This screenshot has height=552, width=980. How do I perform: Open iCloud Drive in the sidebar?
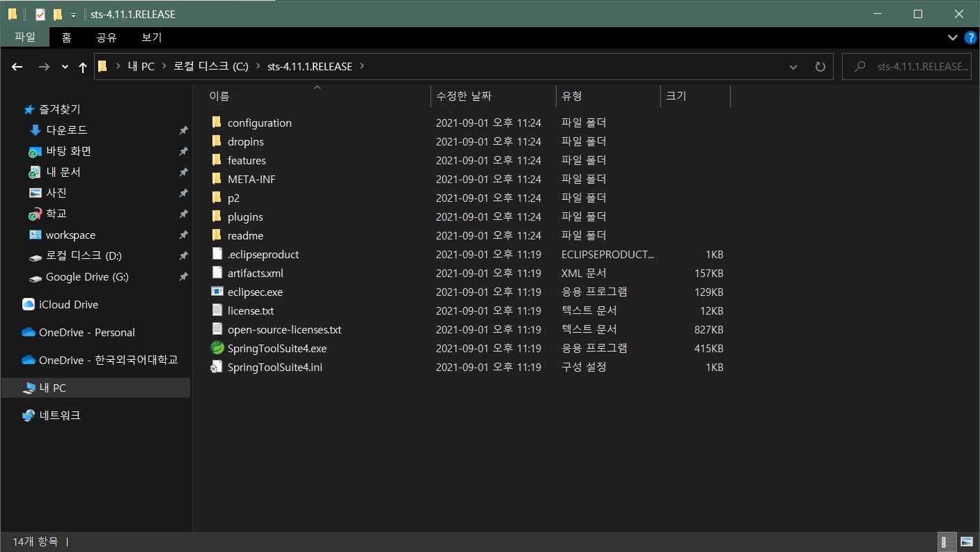[x=68, y=304]
